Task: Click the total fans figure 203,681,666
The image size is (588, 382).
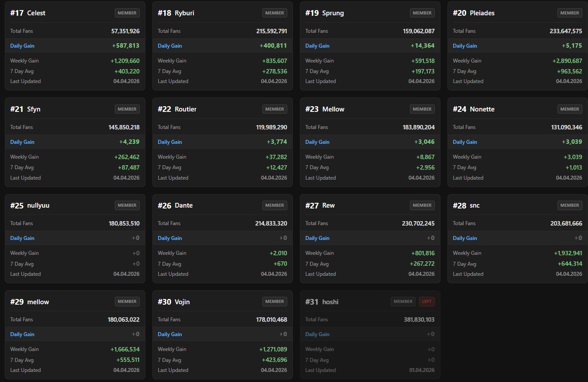Action: point(566,223)
